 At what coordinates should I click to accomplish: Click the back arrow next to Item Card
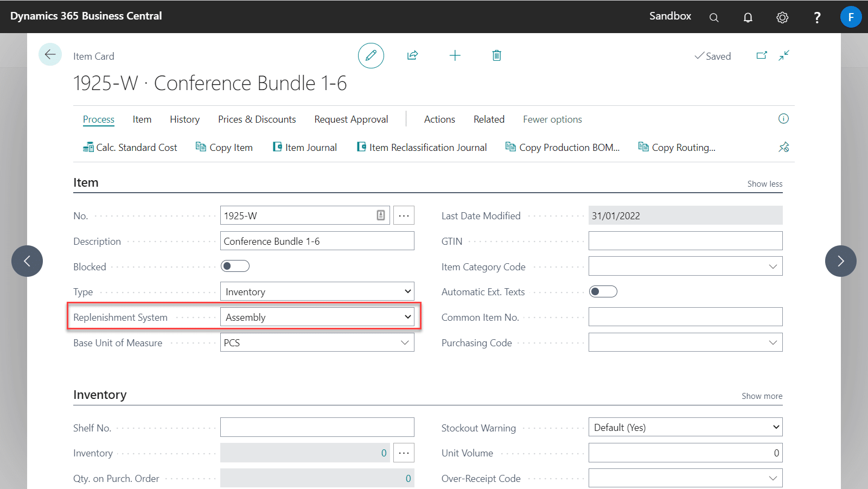50,54
